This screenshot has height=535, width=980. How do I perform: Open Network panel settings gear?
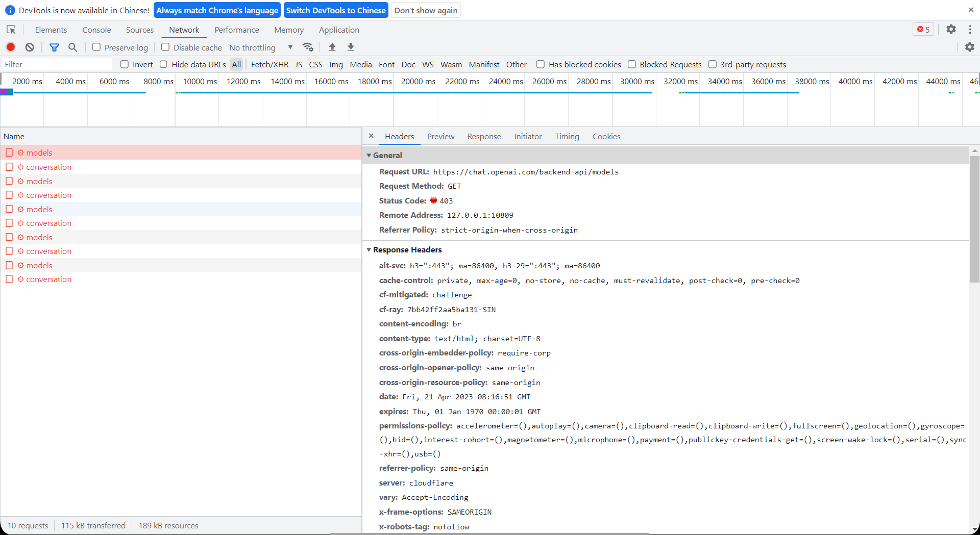(970, 47)
